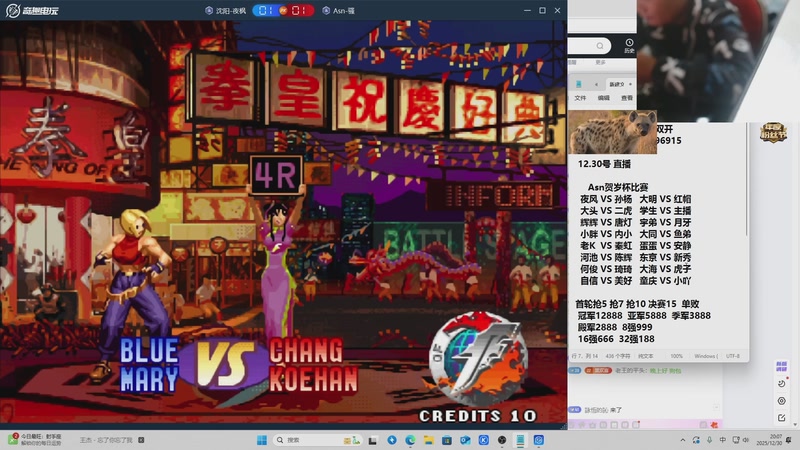Click matchup 童庆 VS 小吖
The image size is (800, 450).
[665, 281]
